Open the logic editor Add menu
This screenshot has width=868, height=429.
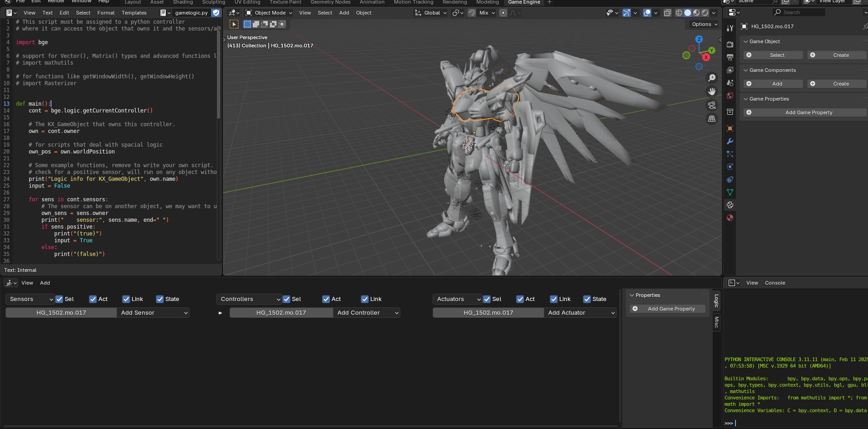45,283
